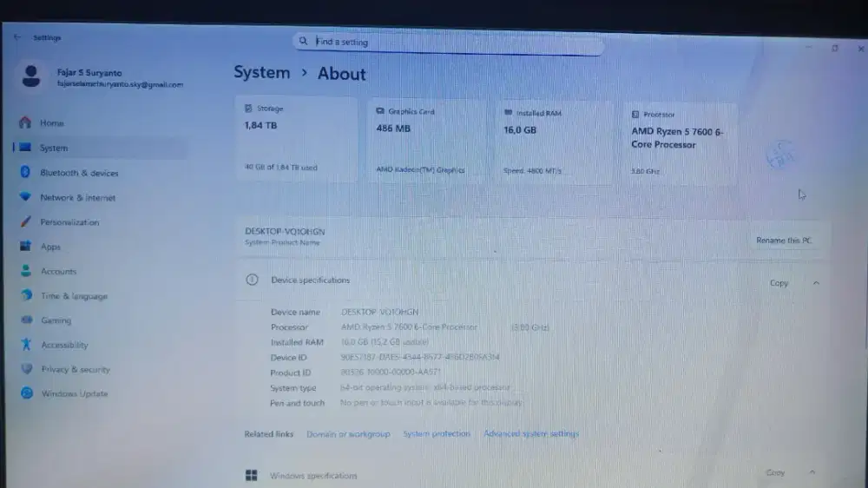Click the AMD Ryzen 5 7600 processor card
The width and height of the screenshot is (868, 488).
point(680,144)
